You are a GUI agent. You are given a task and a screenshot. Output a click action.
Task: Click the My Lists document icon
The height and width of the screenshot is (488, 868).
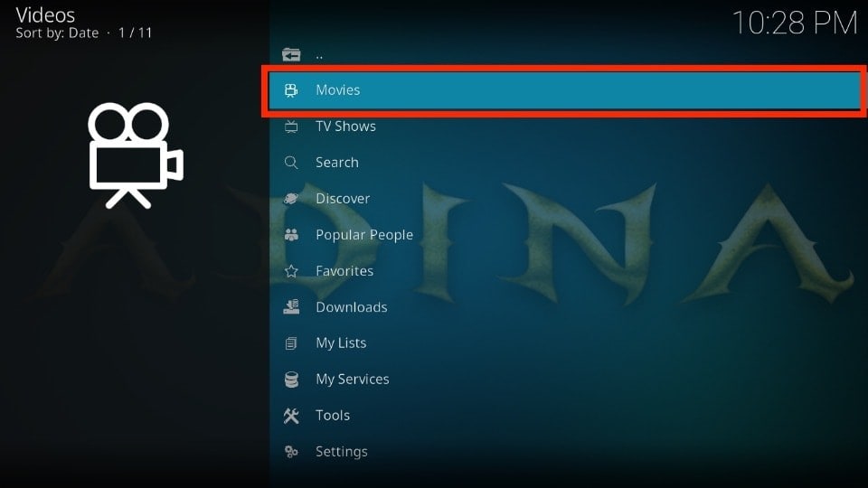(x=291, y=343)
